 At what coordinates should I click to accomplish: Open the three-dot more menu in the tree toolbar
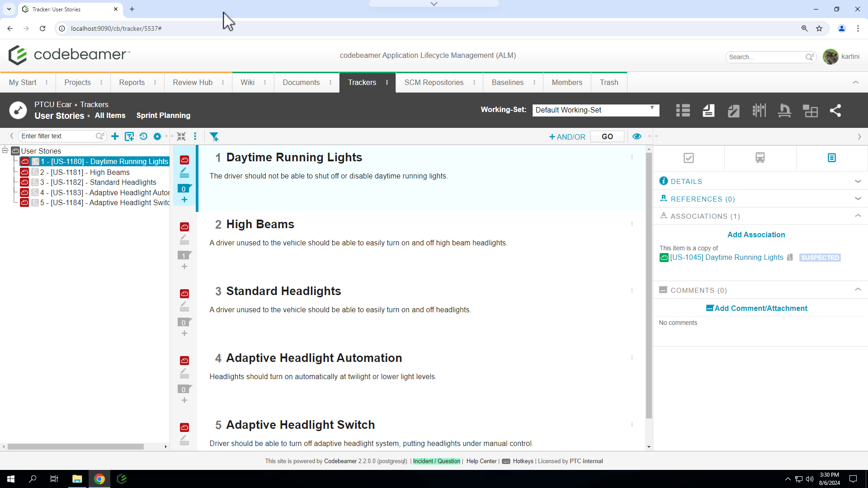[195, 136]
